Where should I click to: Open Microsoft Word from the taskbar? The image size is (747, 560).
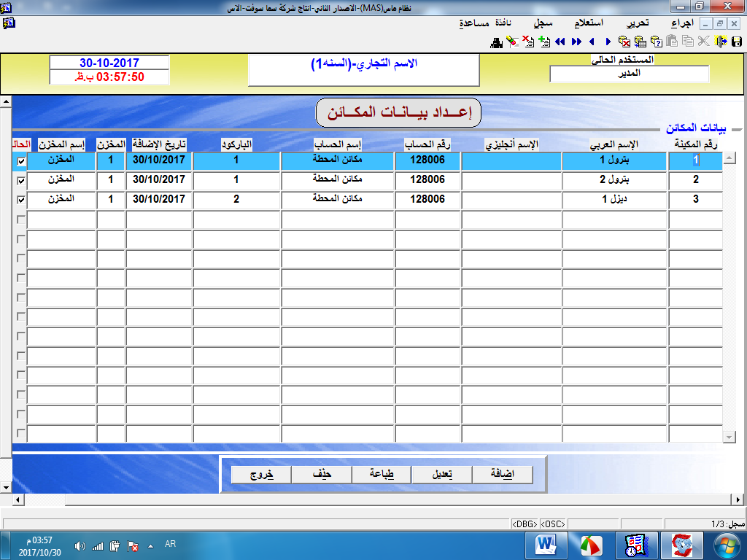tap(546, 545)
